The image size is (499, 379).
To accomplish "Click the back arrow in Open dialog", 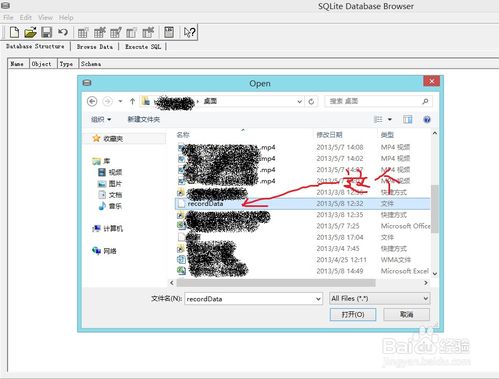I will click(92, 101).
